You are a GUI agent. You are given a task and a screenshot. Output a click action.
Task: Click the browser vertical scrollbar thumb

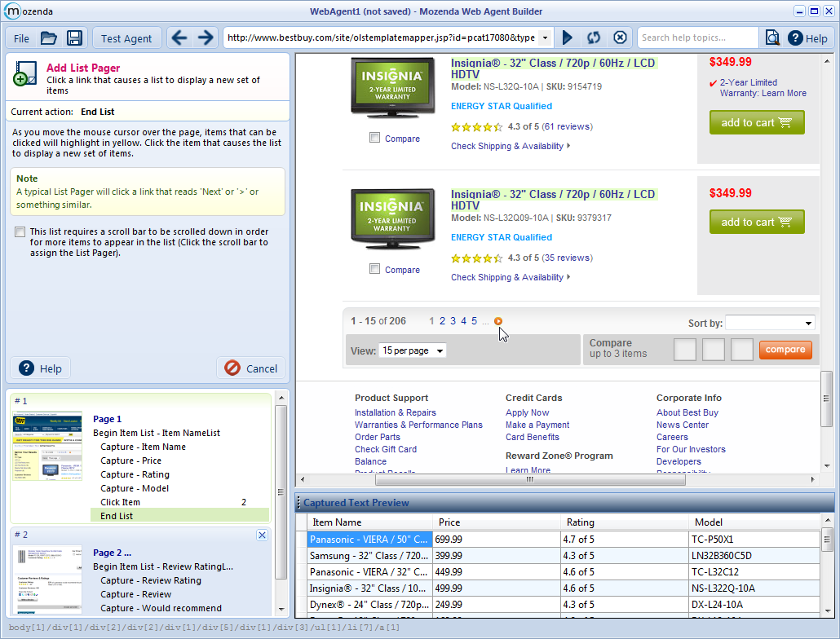pyautogui.click(x=827, y=399)
